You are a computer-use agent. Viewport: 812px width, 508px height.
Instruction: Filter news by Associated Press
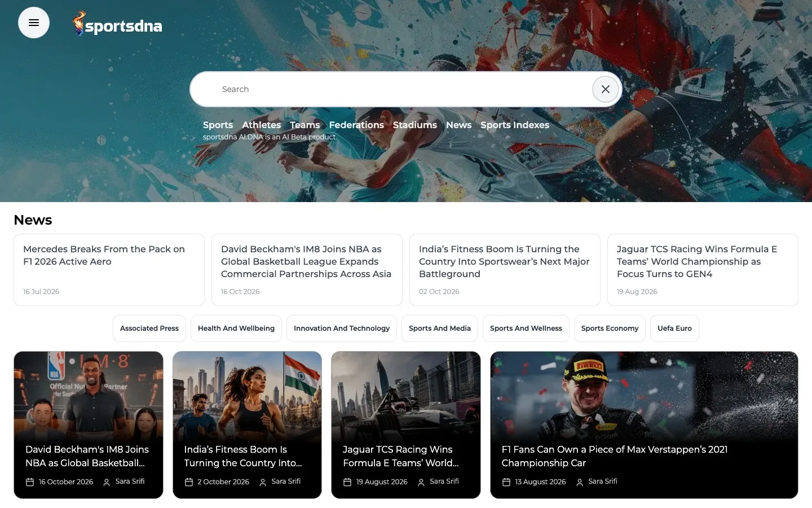(x=149, y=329)
